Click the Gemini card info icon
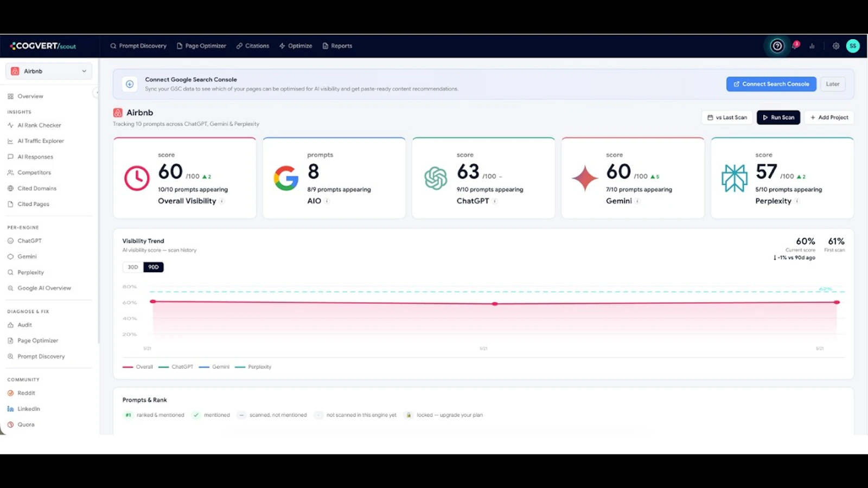Image resolution: width=868 pixels, height=488 pixels. click(x=637, y=201)
